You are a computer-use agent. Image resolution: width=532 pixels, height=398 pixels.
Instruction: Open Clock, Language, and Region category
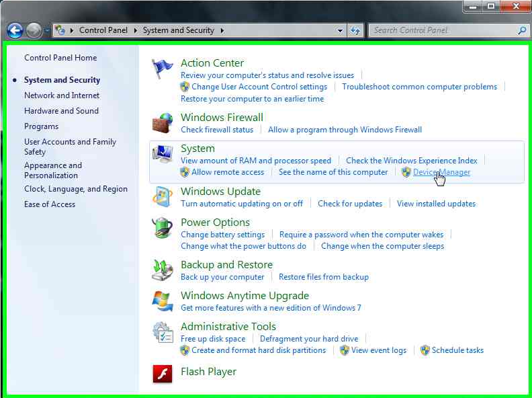[x=76, y=189]
